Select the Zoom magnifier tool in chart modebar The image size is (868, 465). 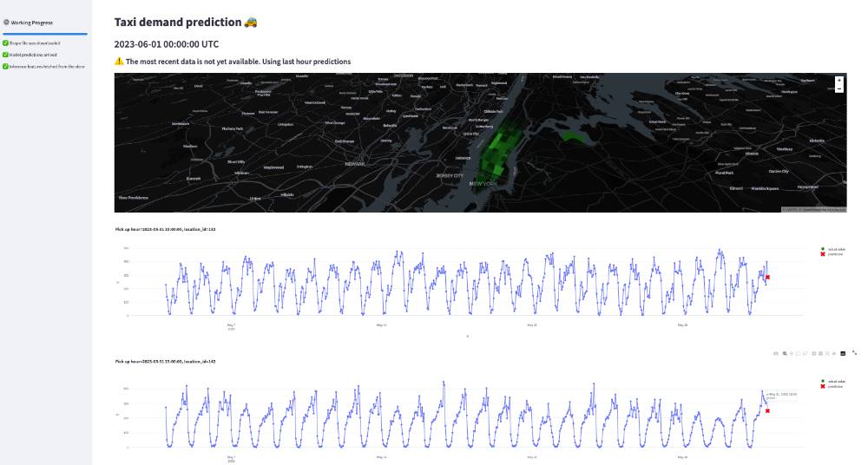coord(785,353)
